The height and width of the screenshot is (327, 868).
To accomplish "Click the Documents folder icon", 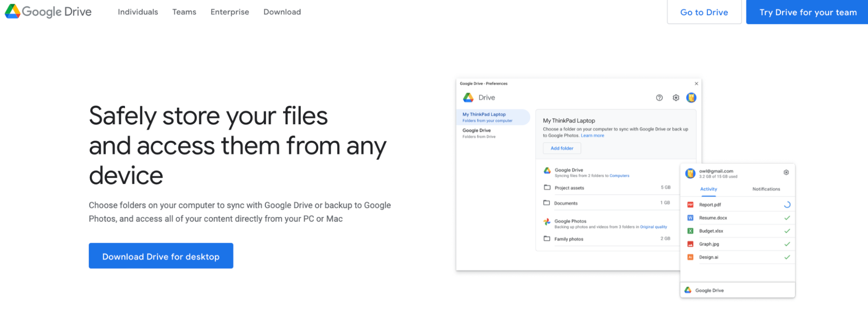I will point(547,203).
